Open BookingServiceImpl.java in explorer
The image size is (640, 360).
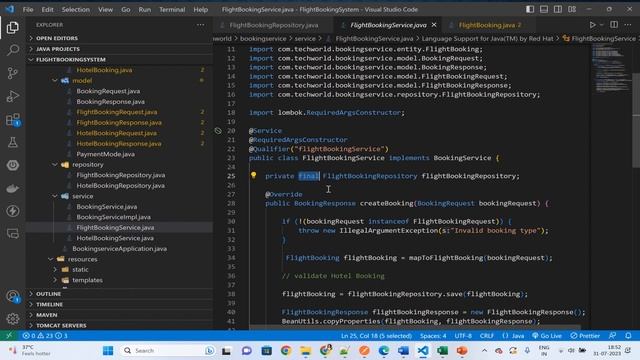(x=113, y=217)
